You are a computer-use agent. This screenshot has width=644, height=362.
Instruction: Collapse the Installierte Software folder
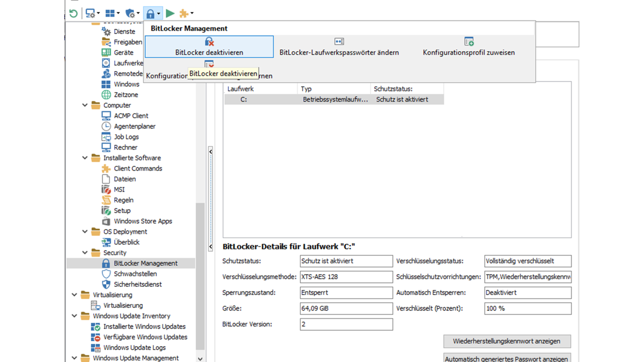85,158
